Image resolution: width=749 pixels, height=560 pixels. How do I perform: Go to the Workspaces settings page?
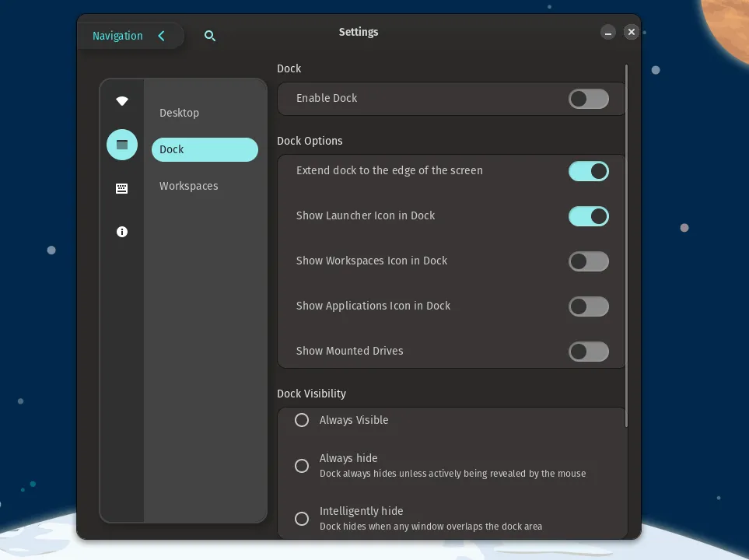(189, 186)
